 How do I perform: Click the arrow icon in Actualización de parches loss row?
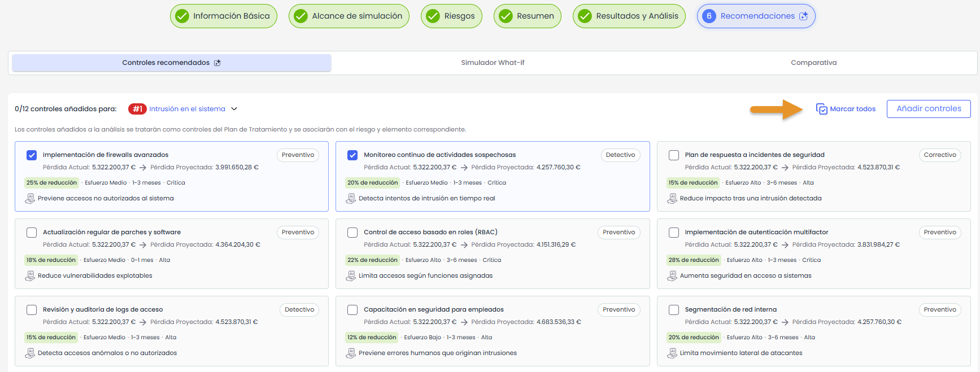click(x=143, y=245)
